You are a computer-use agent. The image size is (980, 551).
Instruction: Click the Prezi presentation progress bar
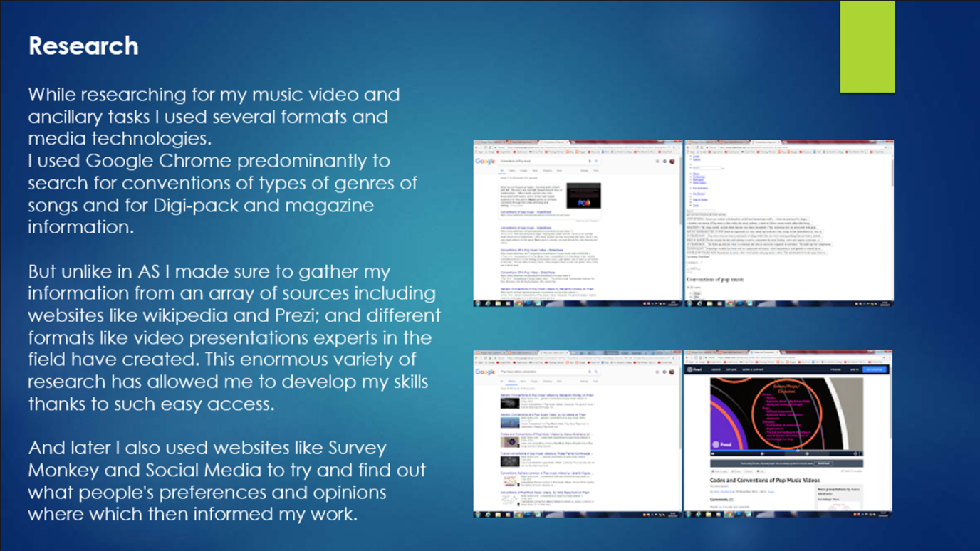[x=786, y=451]
